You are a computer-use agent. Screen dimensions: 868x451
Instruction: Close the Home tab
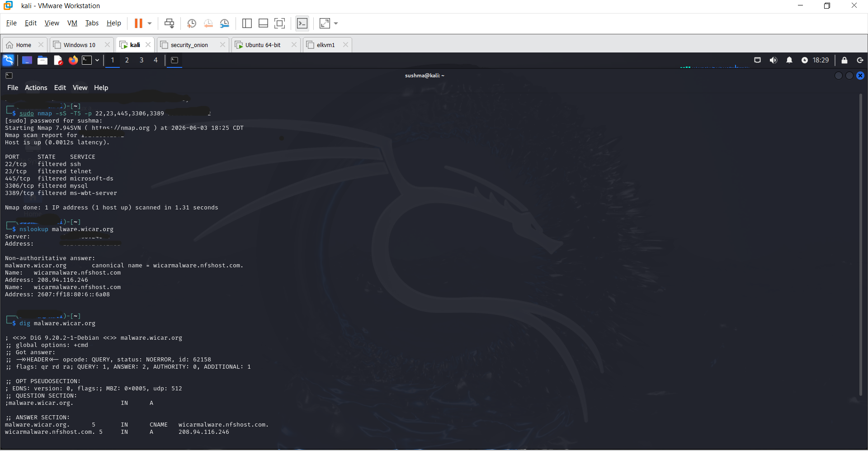[x=41, y=45]
